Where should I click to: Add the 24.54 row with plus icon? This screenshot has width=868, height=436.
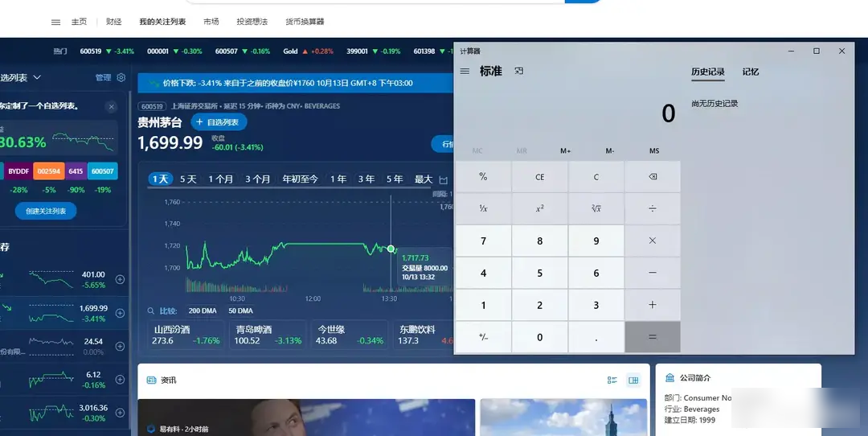click(120, 346)
